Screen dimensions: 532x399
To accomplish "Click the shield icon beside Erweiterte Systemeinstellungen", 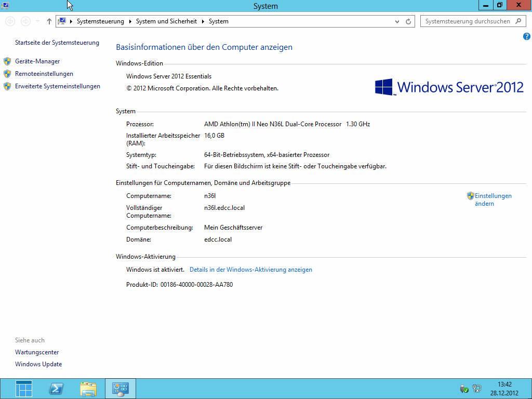I will [x=7, y=86].
